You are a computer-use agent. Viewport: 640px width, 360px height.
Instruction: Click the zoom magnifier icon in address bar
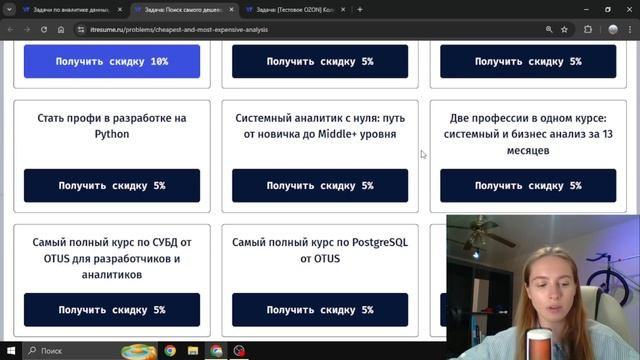(x=549, y=29)
